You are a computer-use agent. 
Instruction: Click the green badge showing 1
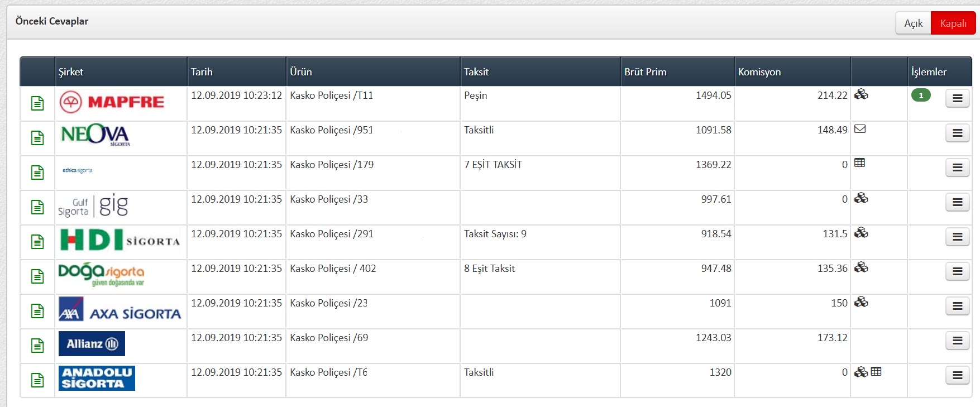coord(921,95)
